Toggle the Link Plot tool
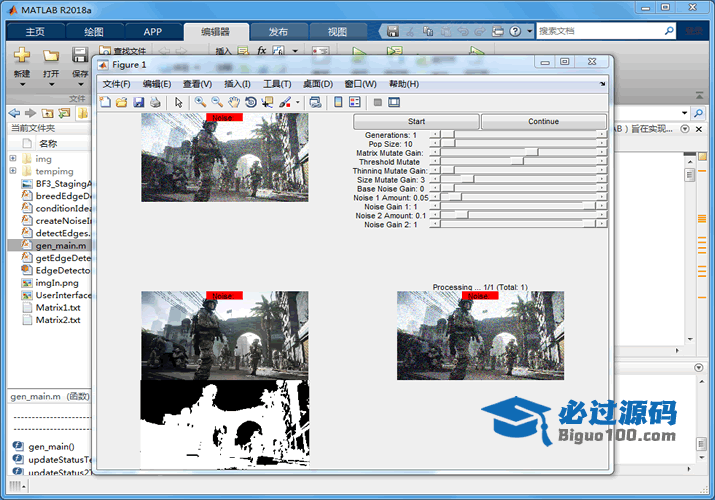The height and width of the screenshot is (500, 715). click(316, 102)
